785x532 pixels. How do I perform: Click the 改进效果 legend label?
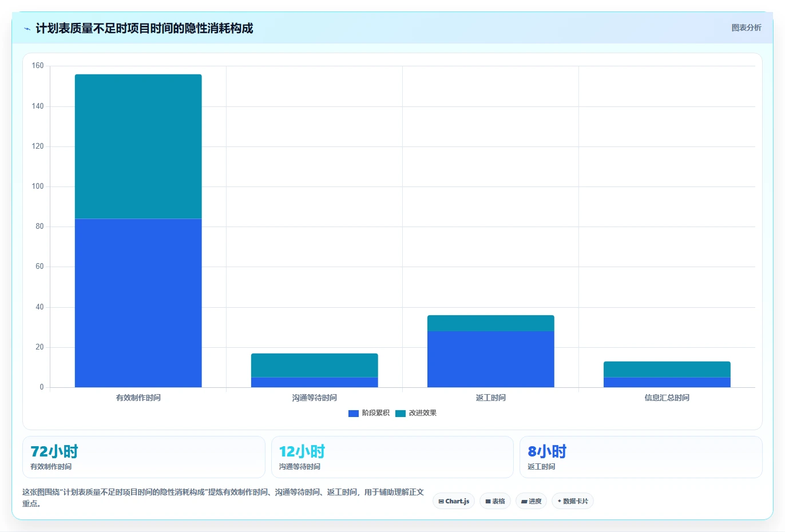click(423, 413)
